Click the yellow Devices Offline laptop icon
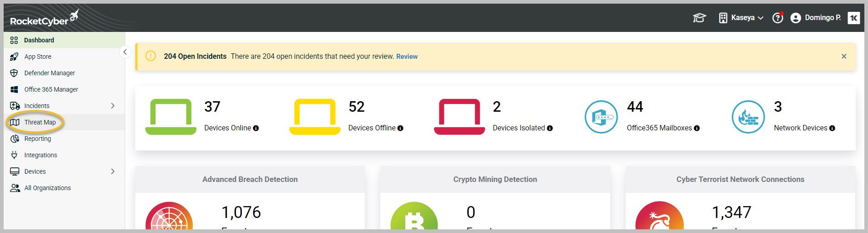This screenshot has height=233, width=868. (x=315, y=117)
